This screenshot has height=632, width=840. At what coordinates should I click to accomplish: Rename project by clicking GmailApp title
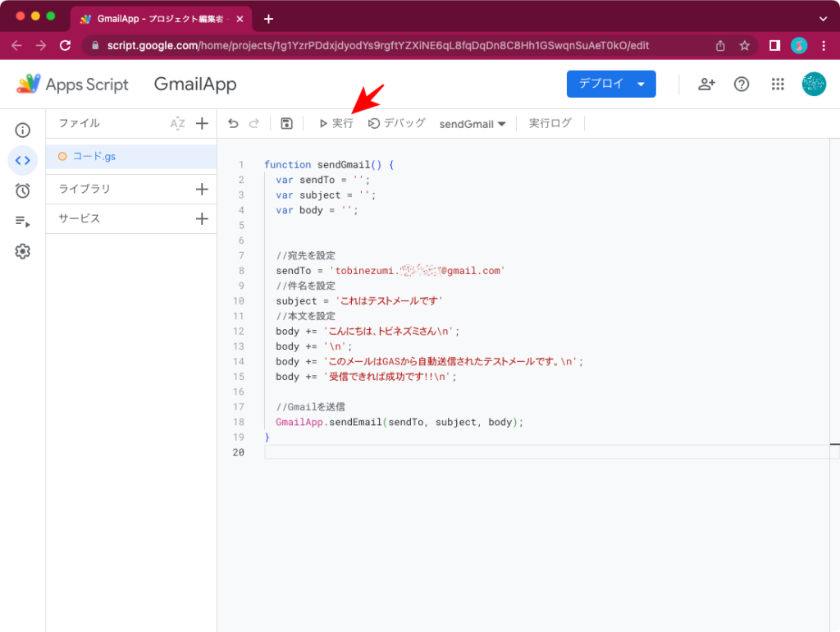195,85
